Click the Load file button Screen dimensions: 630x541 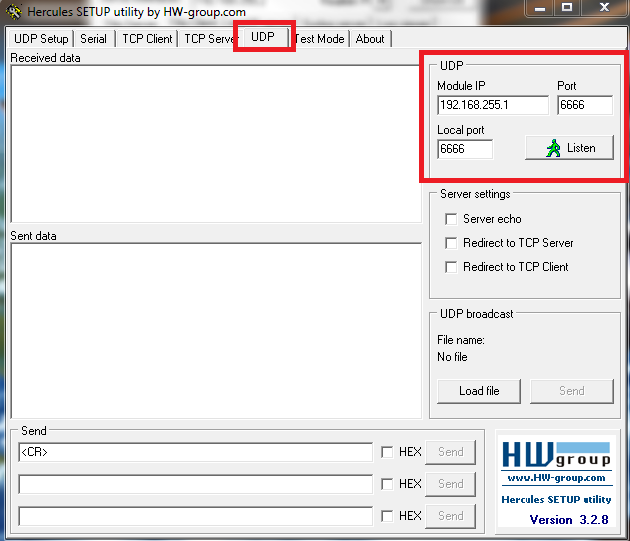(479, 391)
